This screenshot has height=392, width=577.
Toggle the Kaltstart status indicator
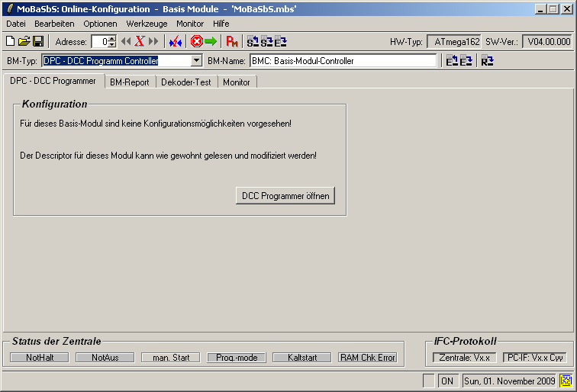tap(301, 357)
